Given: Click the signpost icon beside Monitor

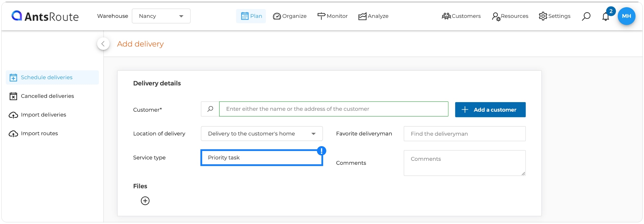Looking at the screenshot, I should click(x=321, y=16).
